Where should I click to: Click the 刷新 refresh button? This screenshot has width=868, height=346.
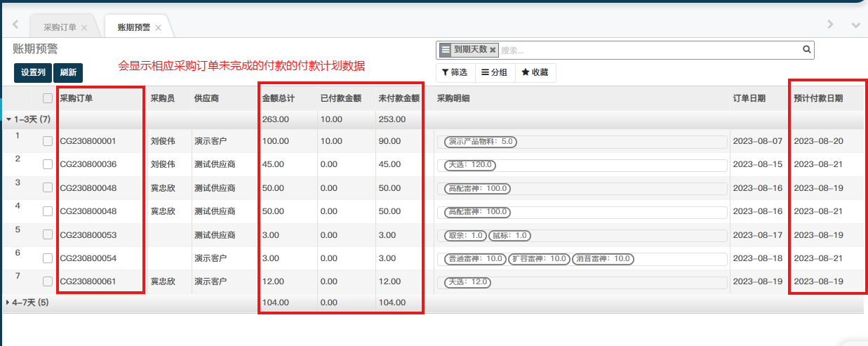68,72
